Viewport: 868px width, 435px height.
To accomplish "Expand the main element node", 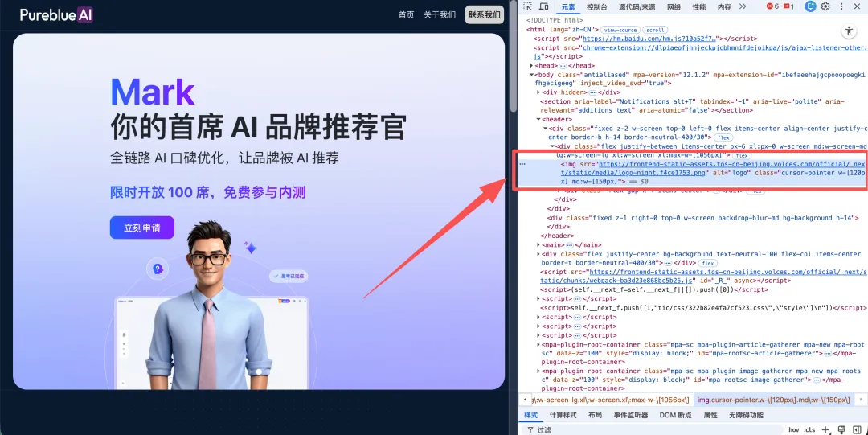I will click(x=538, y=244).
